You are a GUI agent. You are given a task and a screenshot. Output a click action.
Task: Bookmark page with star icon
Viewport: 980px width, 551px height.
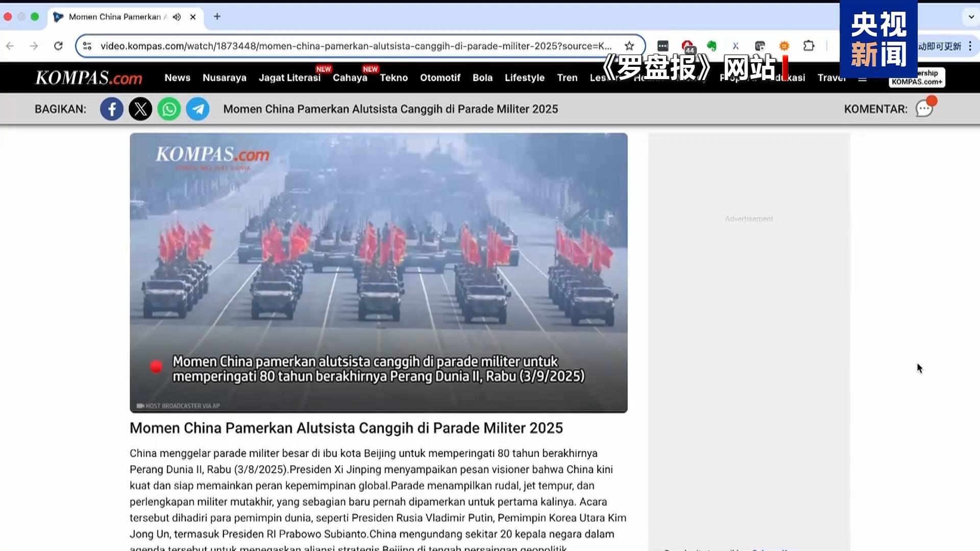pyautogui.click(x=629, y=46)
